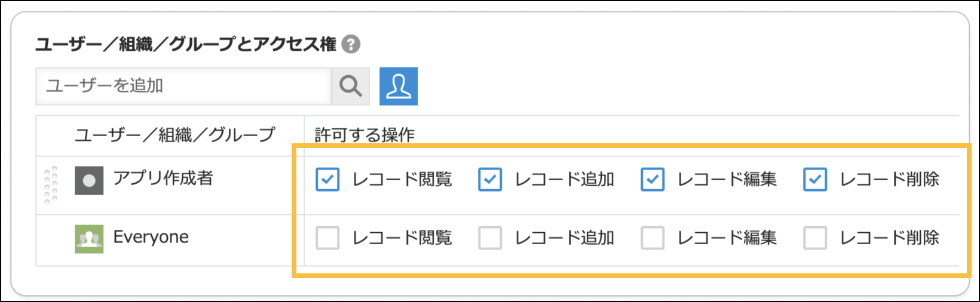980x302 pixels.
Task: Click the ユーザーを追加 search field
Action: (x=183, y=87)
